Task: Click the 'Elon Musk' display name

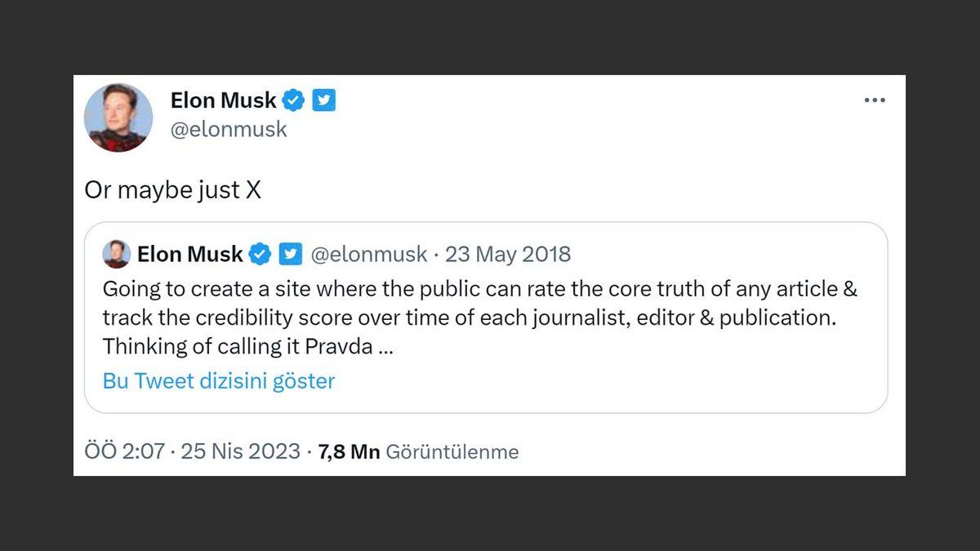Action: 221,100
